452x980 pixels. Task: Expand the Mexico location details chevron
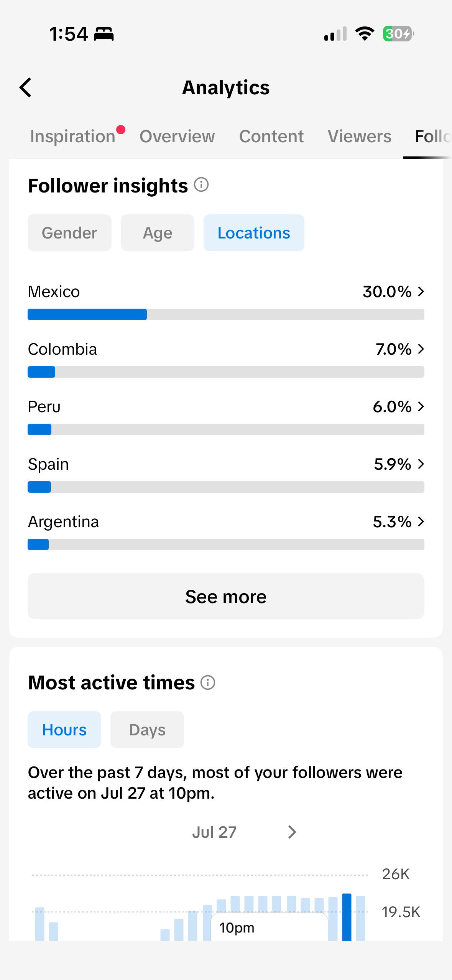tap(421, 291)
